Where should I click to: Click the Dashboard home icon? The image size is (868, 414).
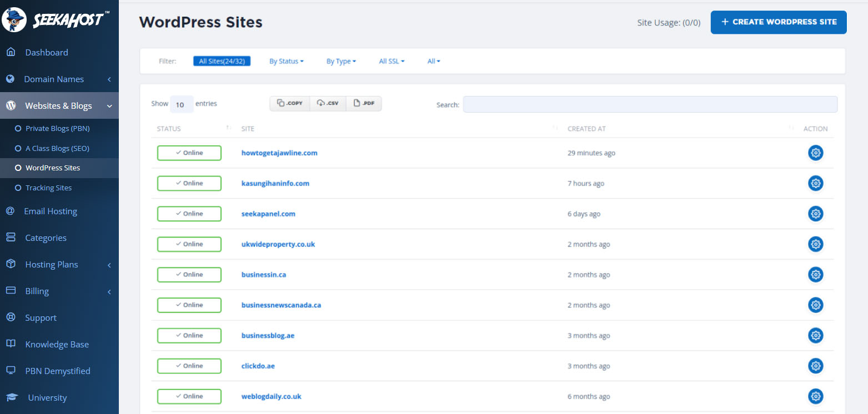coord(11,52)
